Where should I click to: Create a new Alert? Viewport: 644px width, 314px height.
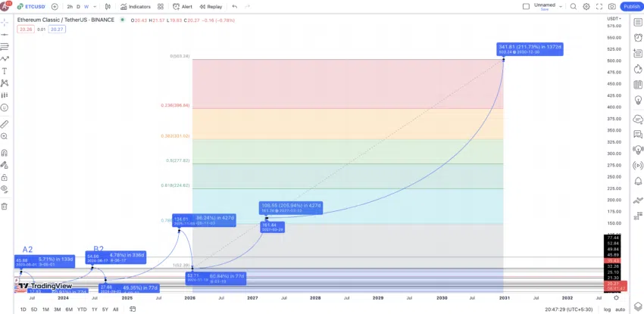[182, 7]
